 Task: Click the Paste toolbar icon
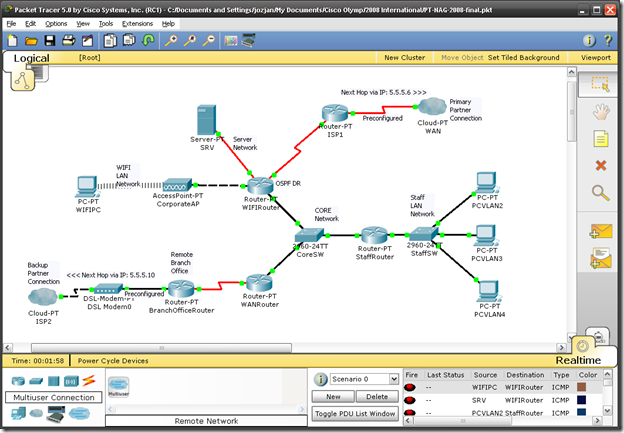129,40
